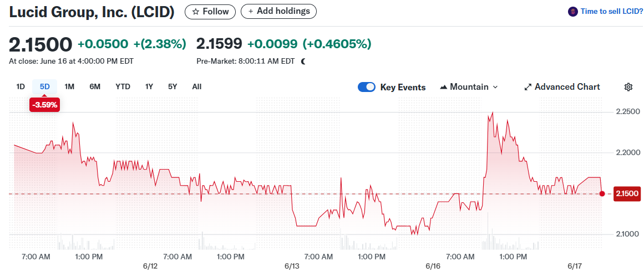Open the Mountain chart type dropdown
Image resolution: width=644 pixels, height=271 pixels.
point(469,87)
